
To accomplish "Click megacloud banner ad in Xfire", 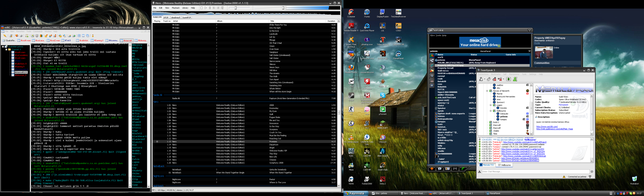I will tap(480, 42).
